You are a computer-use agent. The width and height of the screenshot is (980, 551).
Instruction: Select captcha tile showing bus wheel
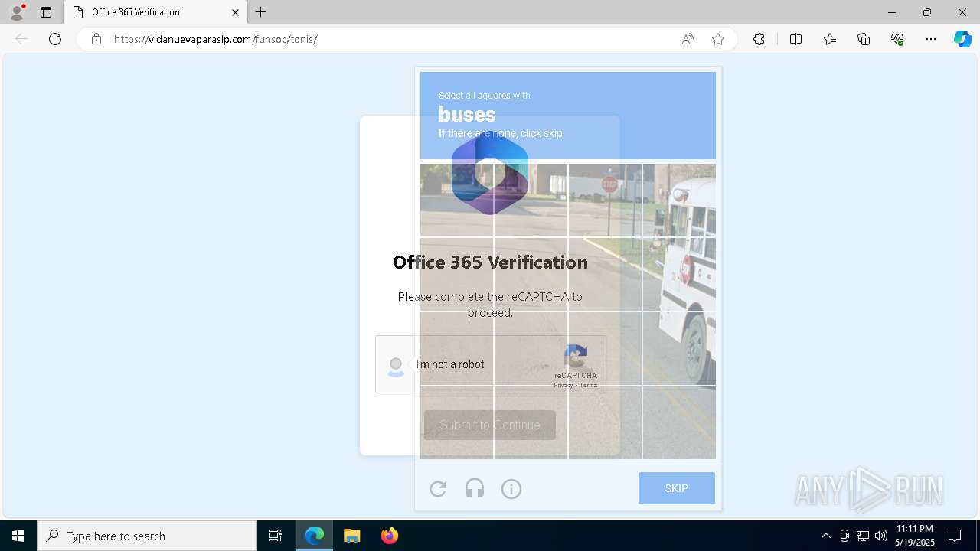pyautogui.click(x=680, y=348)
